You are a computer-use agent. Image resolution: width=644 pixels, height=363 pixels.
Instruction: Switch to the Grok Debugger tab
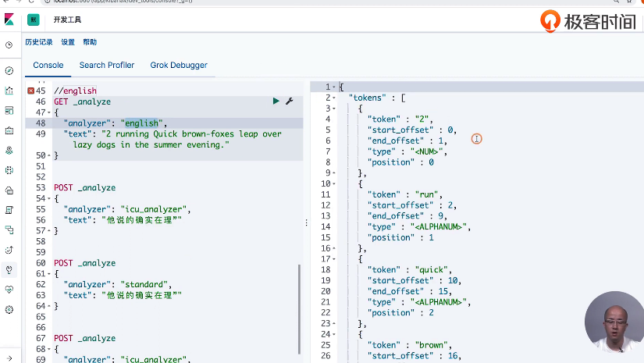tap(179, 65)
